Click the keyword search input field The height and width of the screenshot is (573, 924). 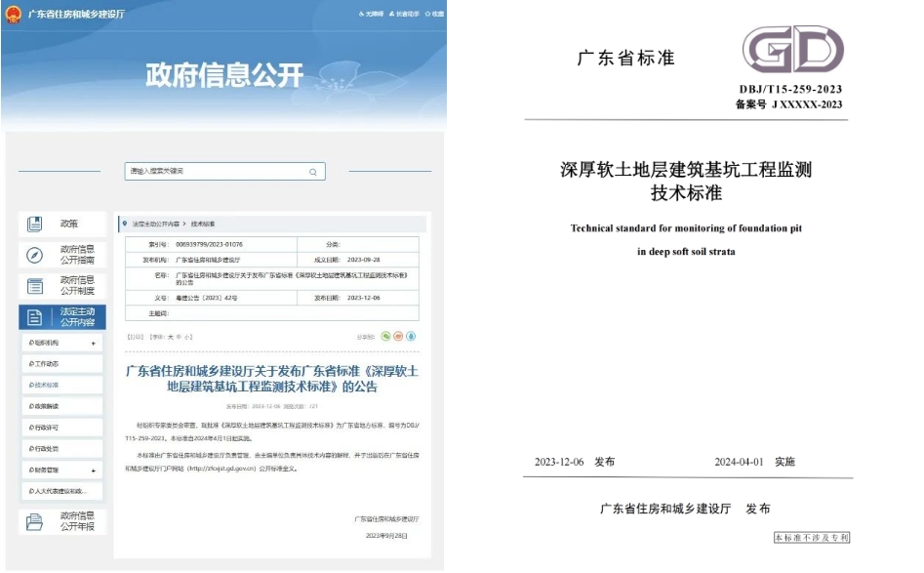click(x=215, y=172)
